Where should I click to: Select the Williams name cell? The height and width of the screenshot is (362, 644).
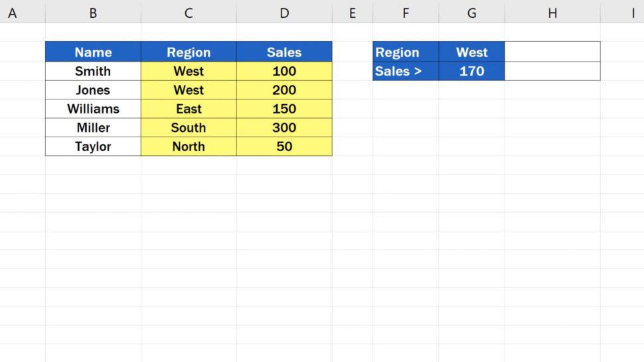tap(93, 109)
